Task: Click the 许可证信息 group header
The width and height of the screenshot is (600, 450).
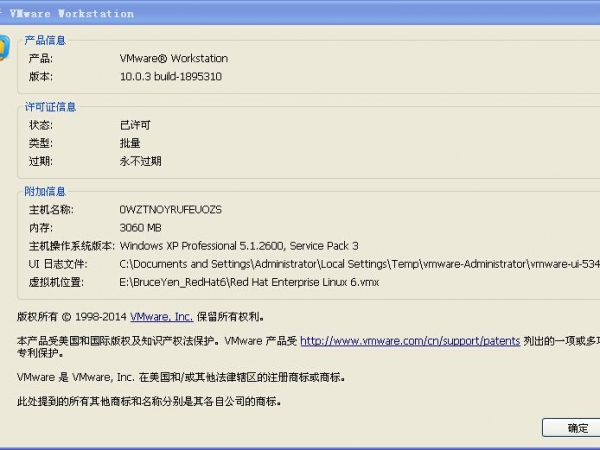Action: coord(51,107)
